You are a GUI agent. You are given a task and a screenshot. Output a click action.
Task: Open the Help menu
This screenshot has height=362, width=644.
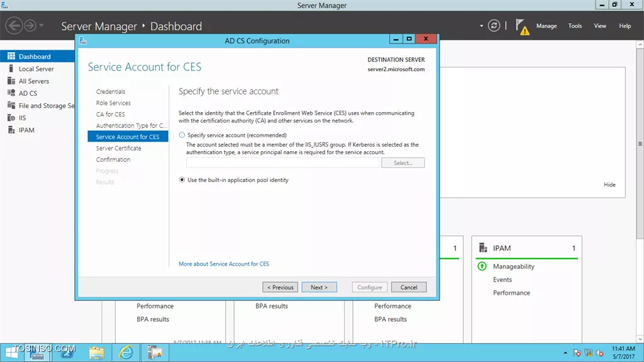[625, 26]
